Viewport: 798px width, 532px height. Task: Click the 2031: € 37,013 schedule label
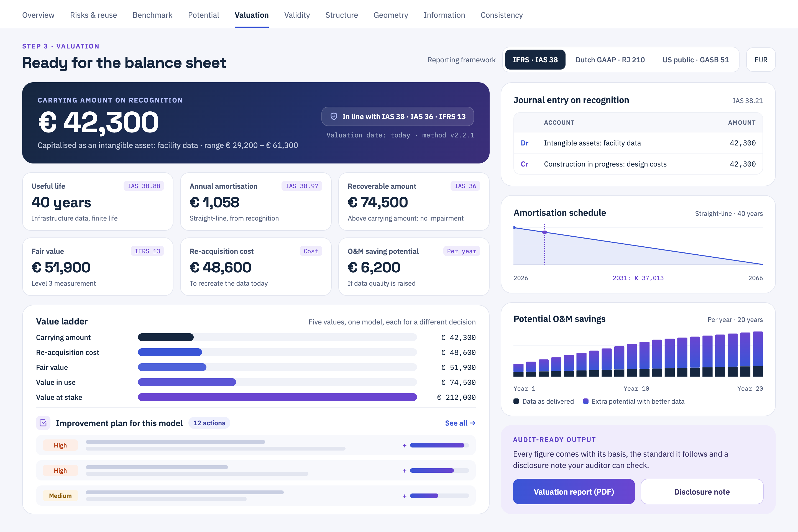coord(638,278)
